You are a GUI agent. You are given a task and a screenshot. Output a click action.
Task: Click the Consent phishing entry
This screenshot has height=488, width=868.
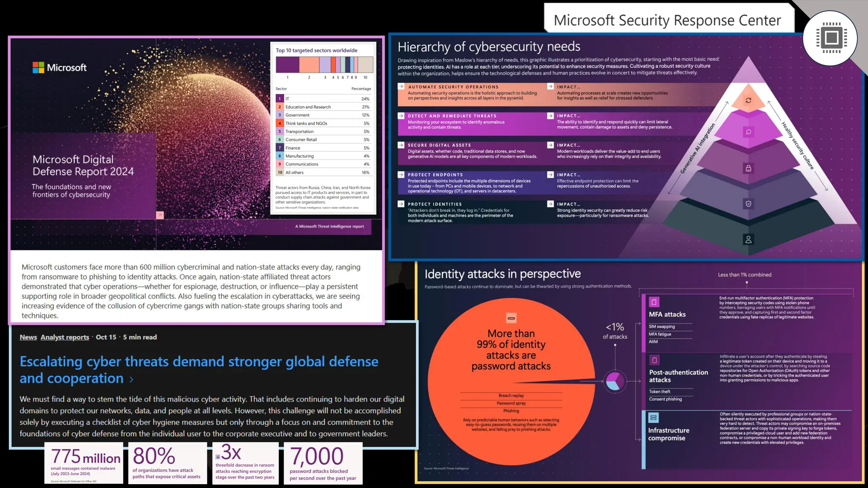coord(665,399)
